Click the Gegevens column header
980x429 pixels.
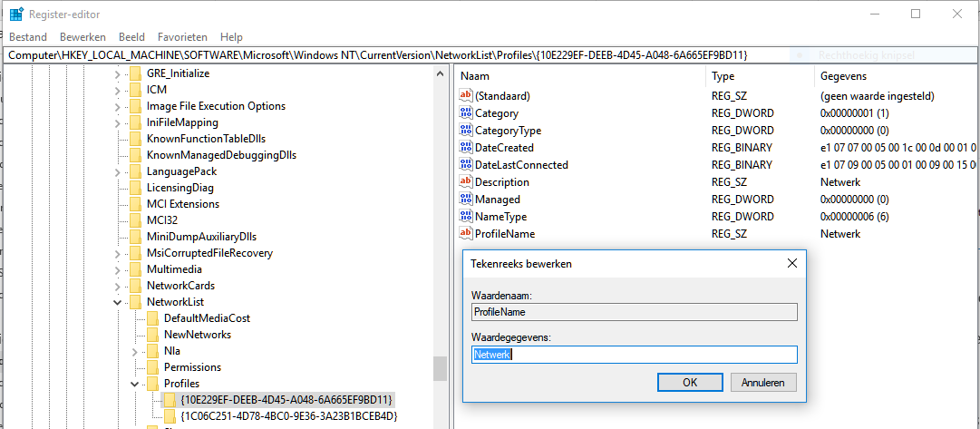click(843, 76)
